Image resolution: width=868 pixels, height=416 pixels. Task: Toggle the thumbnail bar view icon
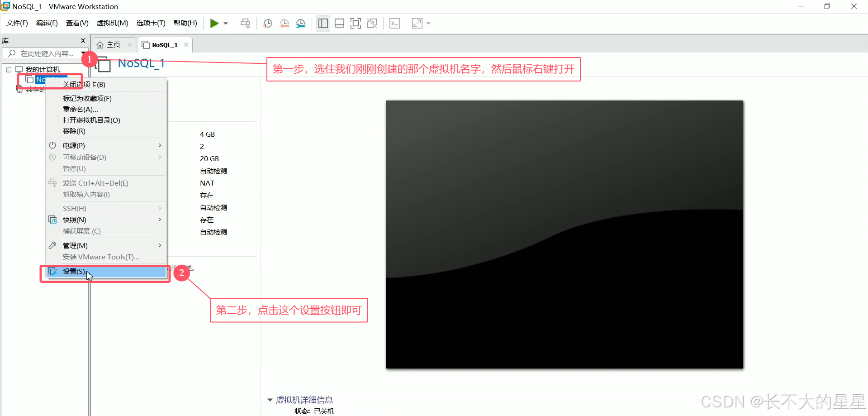coord(339,24)
